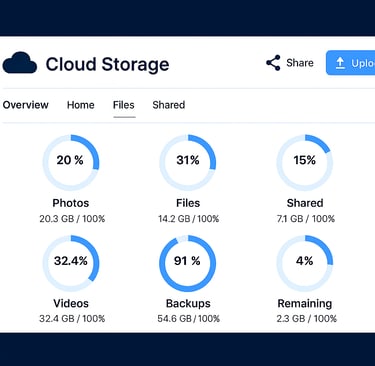Viewport: 375px width, 366px height.
Task: Click the Cloud Storage title text
Action: 107,64
